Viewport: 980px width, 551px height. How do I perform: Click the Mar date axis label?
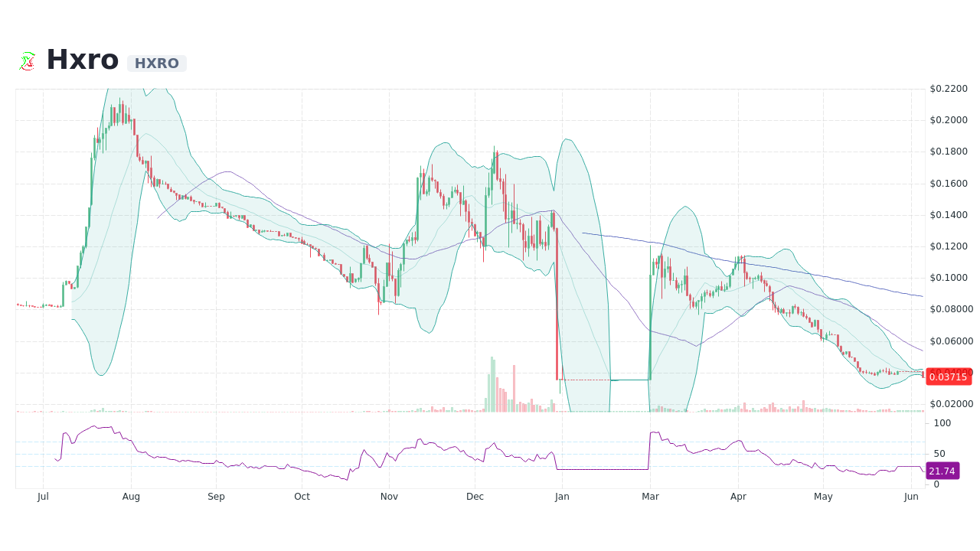pyautogui.click(x=650, y=496)
